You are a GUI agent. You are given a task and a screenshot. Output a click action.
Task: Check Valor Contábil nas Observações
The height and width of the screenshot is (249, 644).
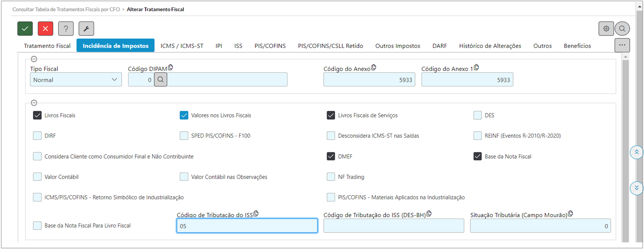click(x=184, y=177)
